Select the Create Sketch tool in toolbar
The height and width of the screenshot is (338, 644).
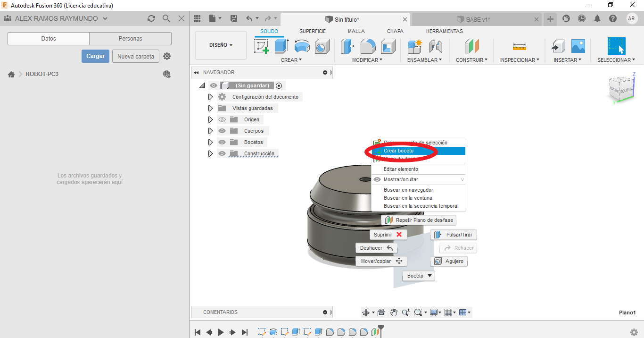tap(262, 46)
